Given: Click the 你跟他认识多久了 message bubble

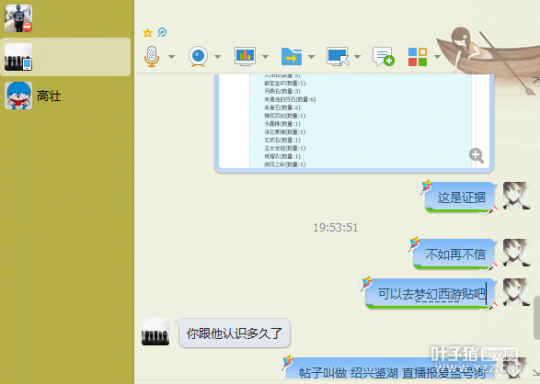Looking at the screenshot, I should 235,333.
